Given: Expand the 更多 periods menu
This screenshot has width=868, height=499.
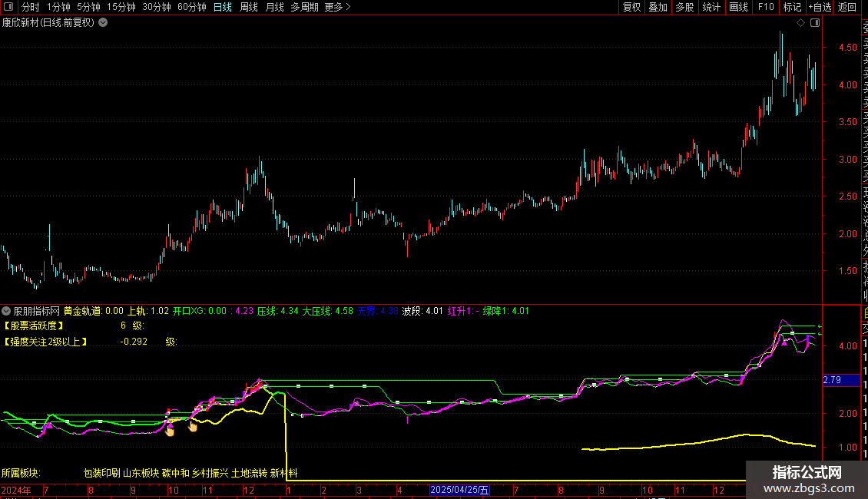Looking at the screenshot, I should (338, 7).
